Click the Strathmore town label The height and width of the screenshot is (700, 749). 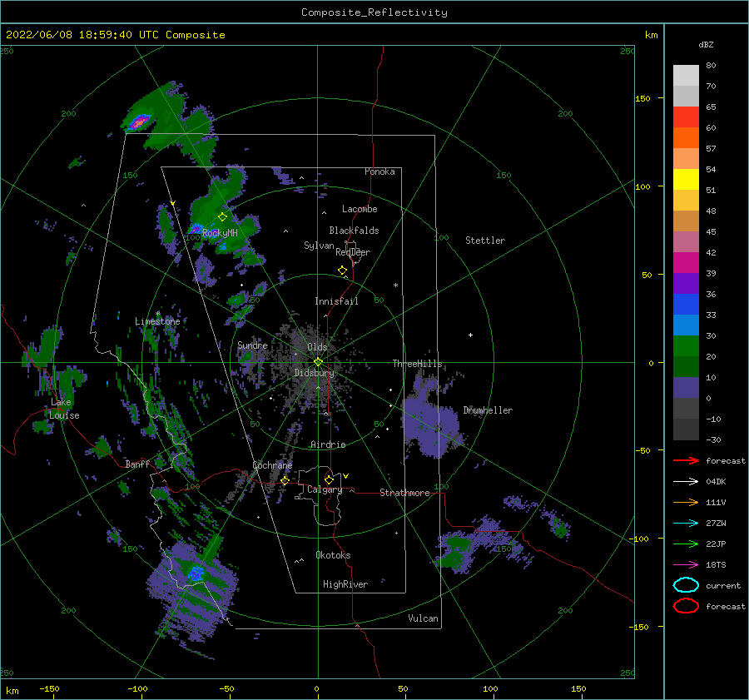point(404,493)
